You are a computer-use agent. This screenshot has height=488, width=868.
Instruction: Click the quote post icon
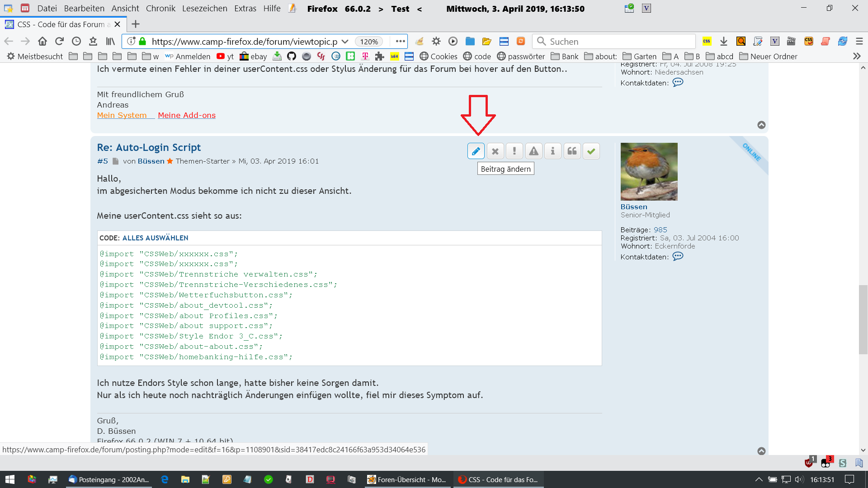click(572, 151)
